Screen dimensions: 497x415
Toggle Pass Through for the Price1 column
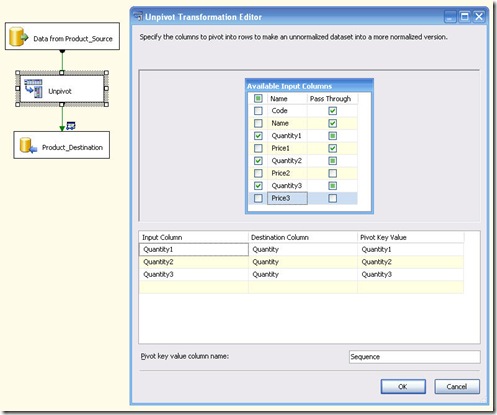click(332, 148)
